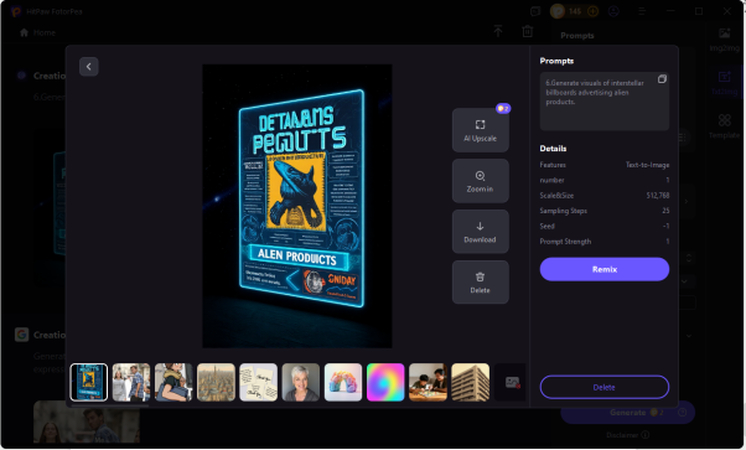Click the main generated billboard preview image
This screenshot has height=450, width=746.
click(x=297, y=205)
